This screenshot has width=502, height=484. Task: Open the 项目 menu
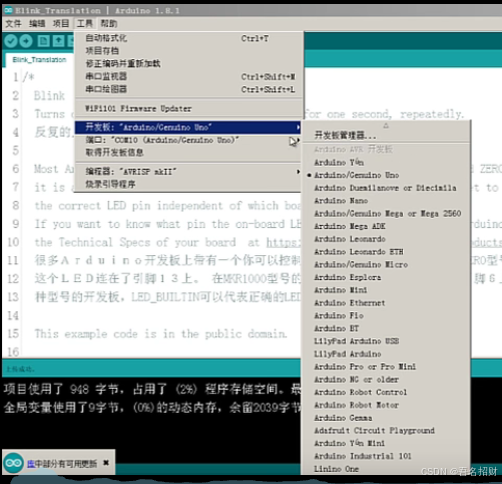tap(61, 24)
